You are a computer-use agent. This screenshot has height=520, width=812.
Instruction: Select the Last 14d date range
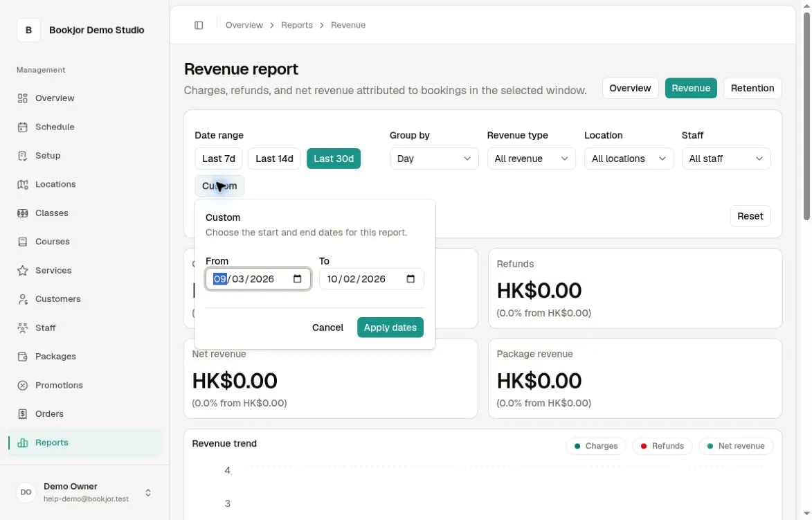tap(274, 159)
